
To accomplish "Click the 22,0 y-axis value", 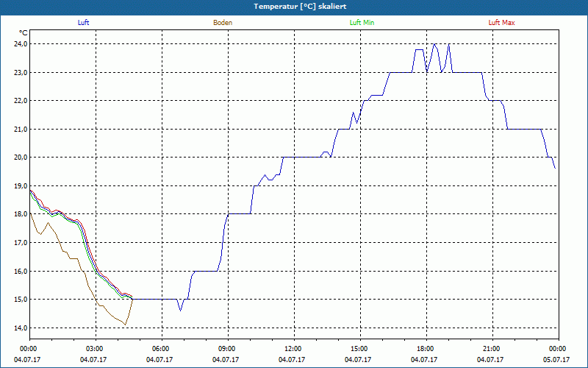I will tap(21, 101).
